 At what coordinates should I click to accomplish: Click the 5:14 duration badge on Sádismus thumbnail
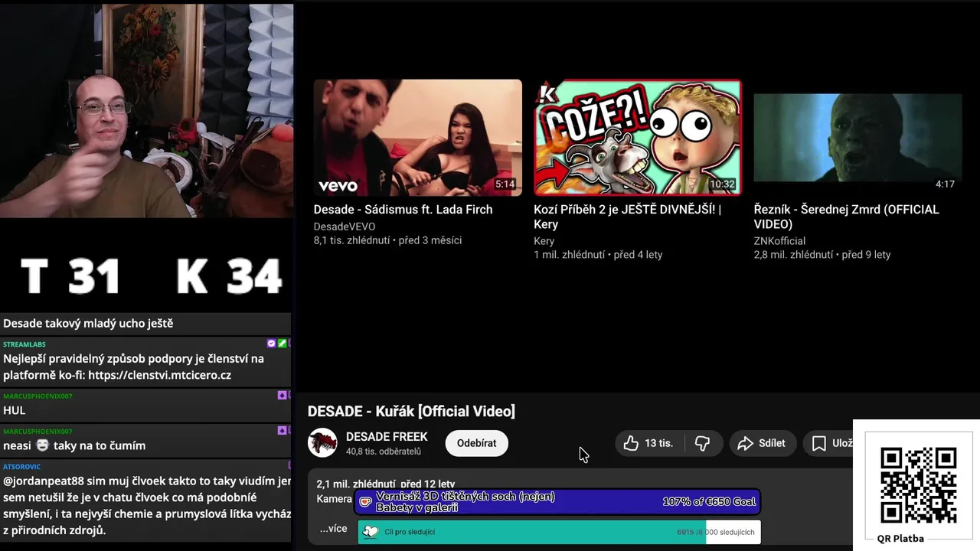505,184
